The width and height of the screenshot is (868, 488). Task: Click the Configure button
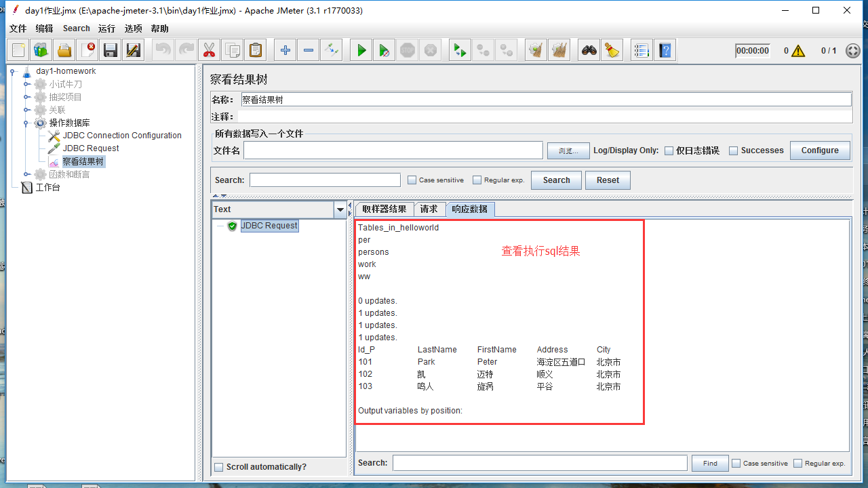[x=819, y=150]
